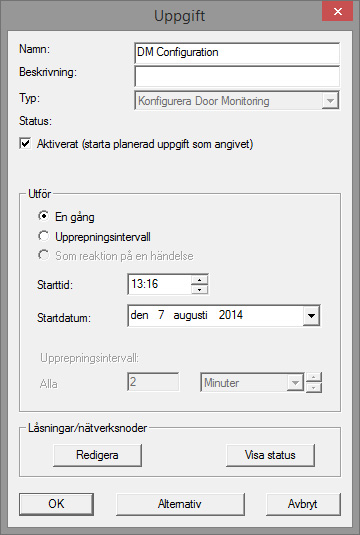Cancel with the Avbryt button
Viewport: 360px width, 535px height.
[x=303, y=504]
